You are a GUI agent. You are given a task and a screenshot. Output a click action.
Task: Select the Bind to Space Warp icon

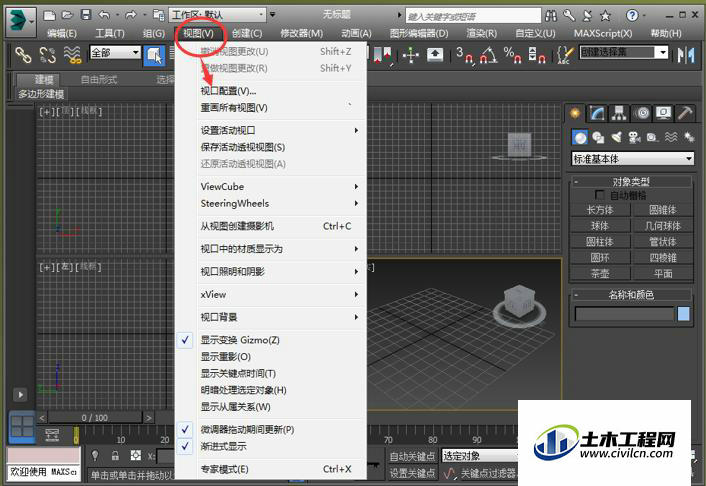pyautogui.click(x=72, y=55)
